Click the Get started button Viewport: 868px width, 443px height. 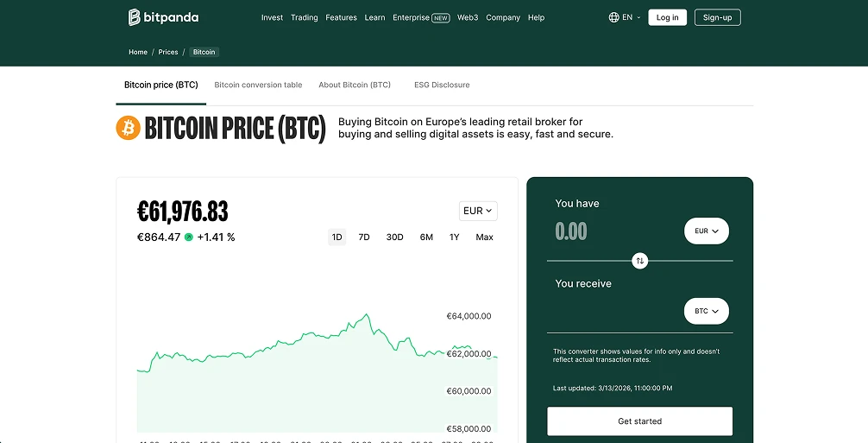pos(640,421)
